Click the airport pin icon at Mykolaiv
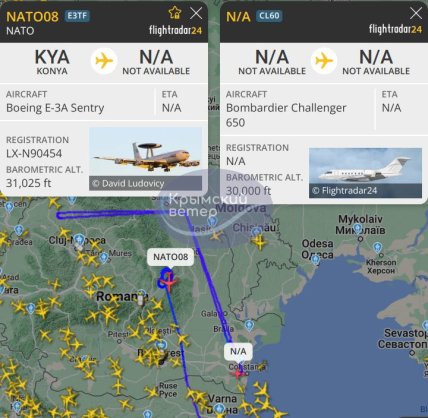Image resolution: width=428 pixels, height=418 pixels. coord(357,229)
